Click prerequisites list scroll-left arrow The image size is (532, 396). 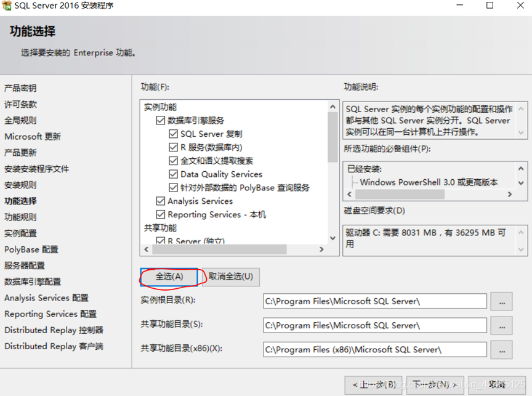coord(350,195)
